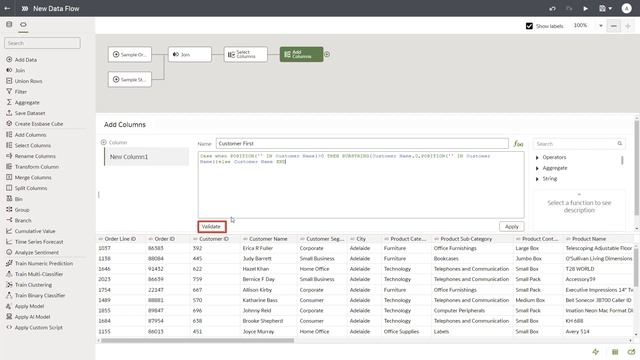This screenshot has height=360, width=640.
Task: Select Add Data step
Action: [x=22, y=60]
